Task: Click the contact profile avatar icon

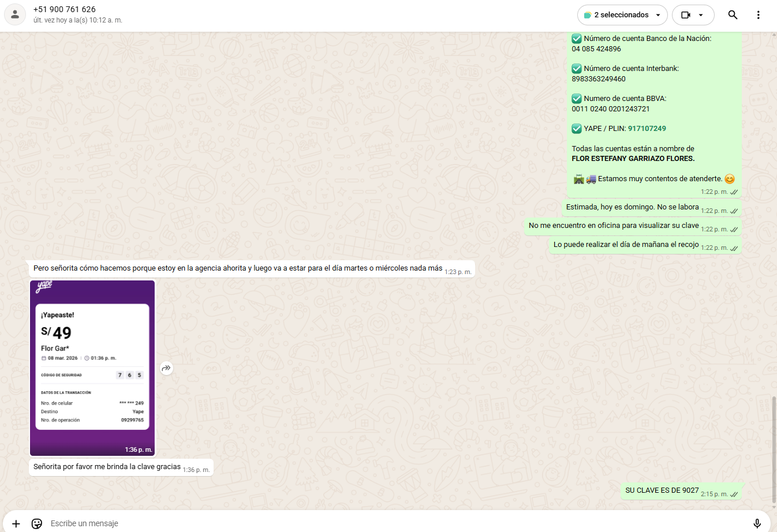Action: (x=15, y=15)
